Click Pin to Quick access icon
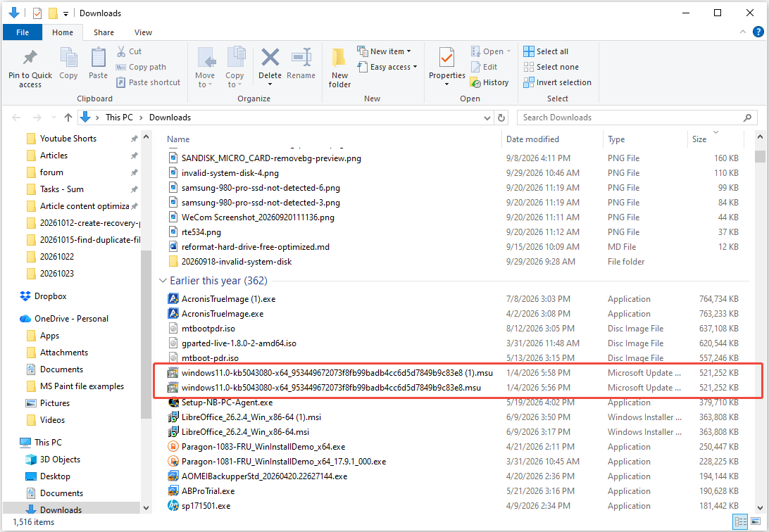Image resolution: width=769 pixels, height=532 pixels. point(30,57)
